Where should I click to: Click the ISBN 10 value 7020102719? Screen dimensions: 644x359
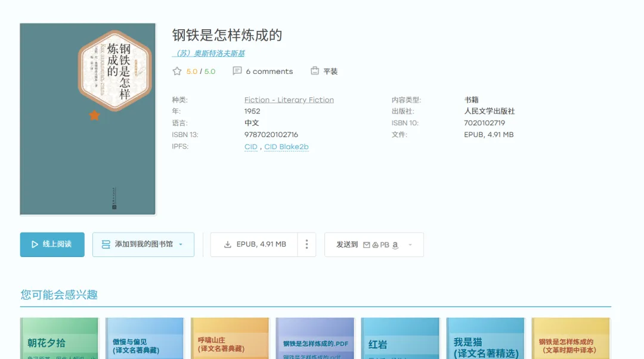tap(485, 123)
